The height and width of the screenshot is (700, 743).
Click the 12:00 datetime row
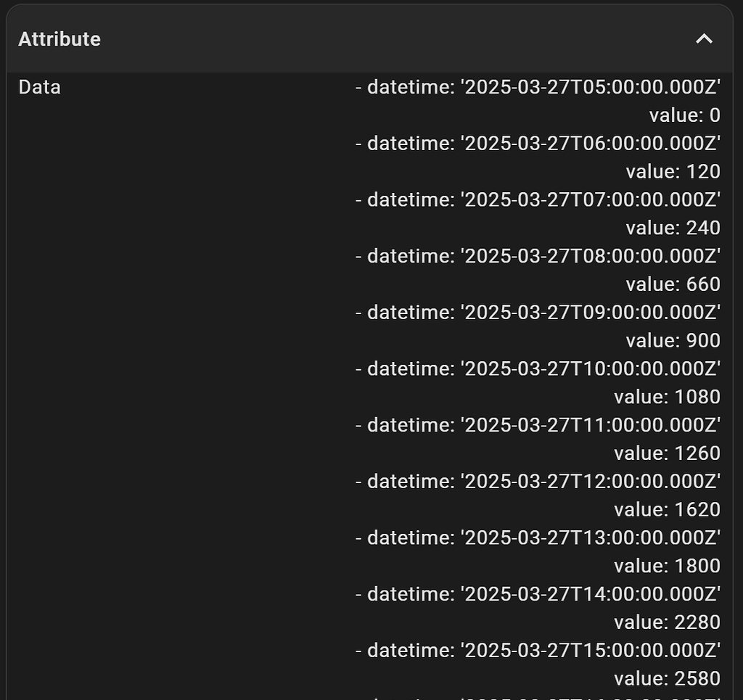(x=538, y=482)
